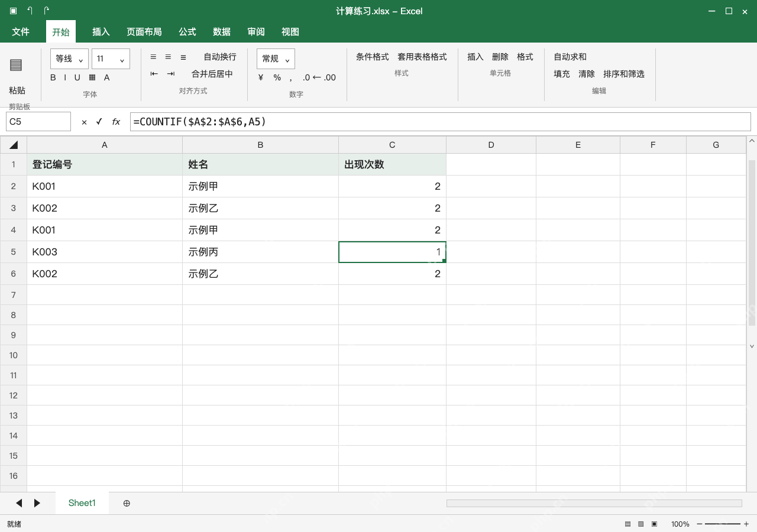Toggle Bold formatting
Image resolution: width=757 pixels, height=532 pixels.
pos(53,77)
